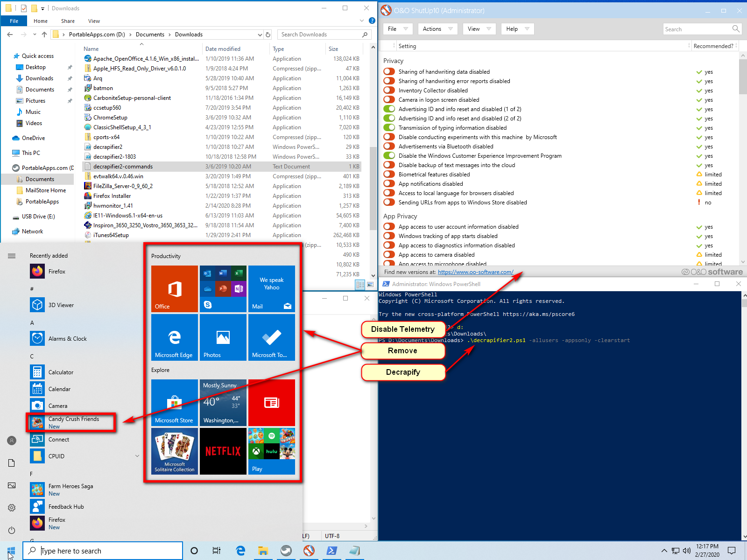Open the Microsoft Solitaire Collection tile
The height and width of the screenshot is (560, 747).
[x=175, y=451]
